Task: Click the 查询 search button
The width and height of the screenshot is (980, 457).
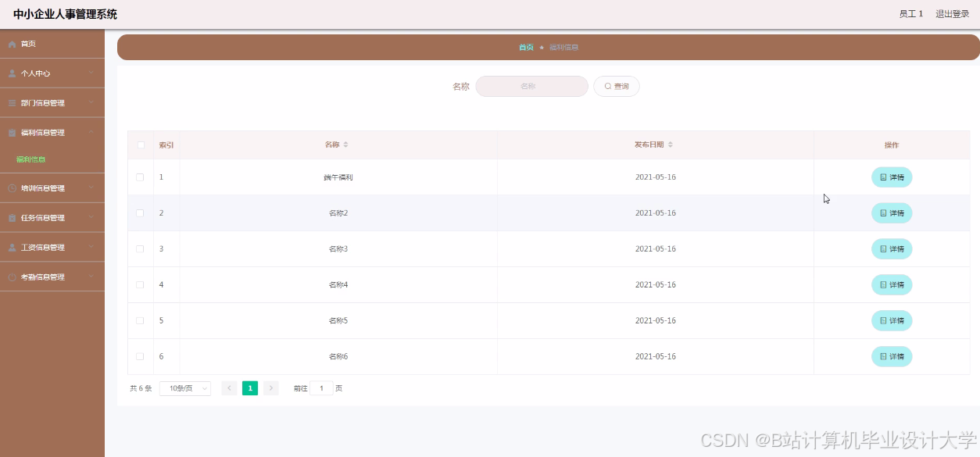Action: 617,87
